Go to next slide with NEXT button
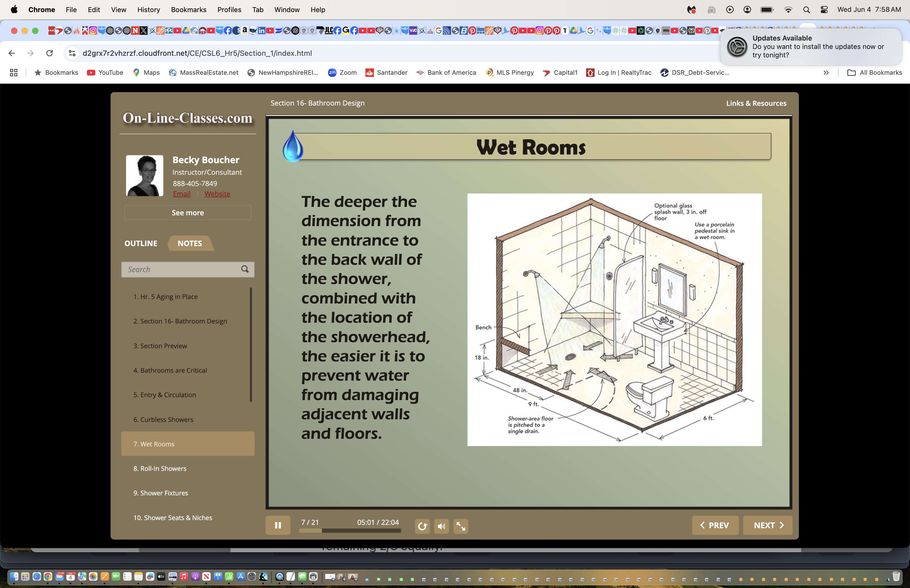The width and height of the screenshot is (910, 588). click(x=768, y=525)
